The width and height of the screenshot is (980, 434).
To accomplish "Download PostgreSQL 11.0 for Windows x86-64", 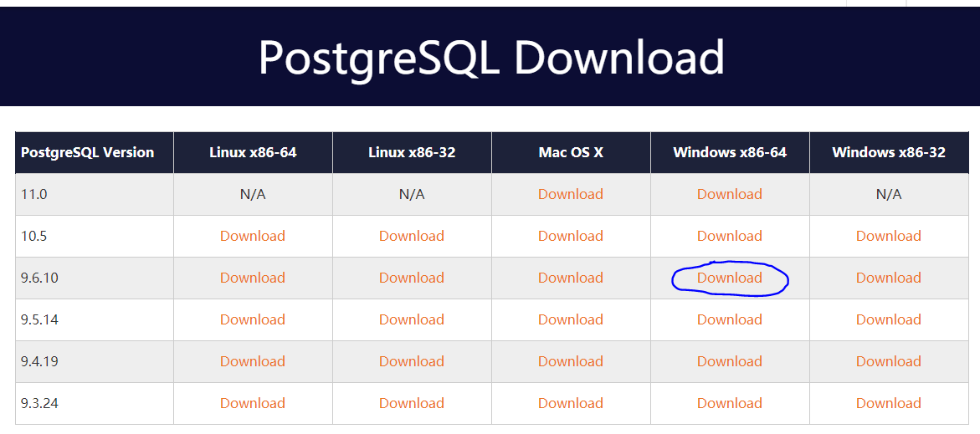I will [x=730, y=194].
